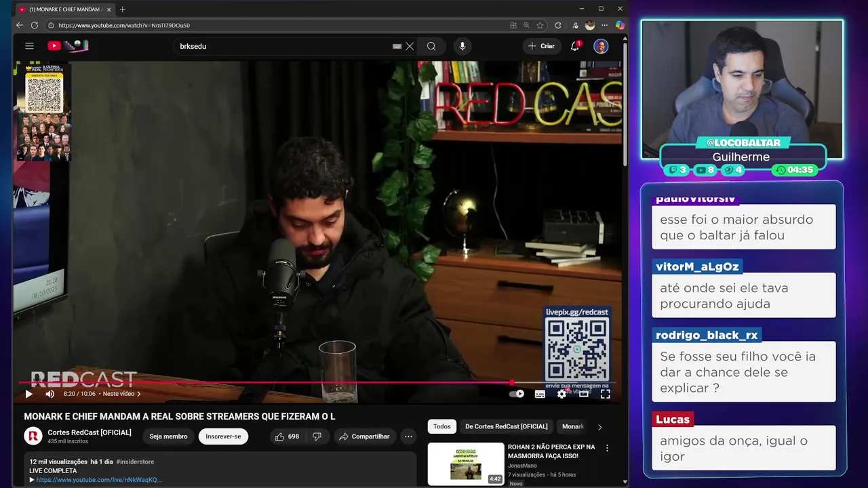This screenshot has width=868, height=488.
Task: Open the on-screen keyboard in search box
Action: pyautogui.click(x=397, y=46)
